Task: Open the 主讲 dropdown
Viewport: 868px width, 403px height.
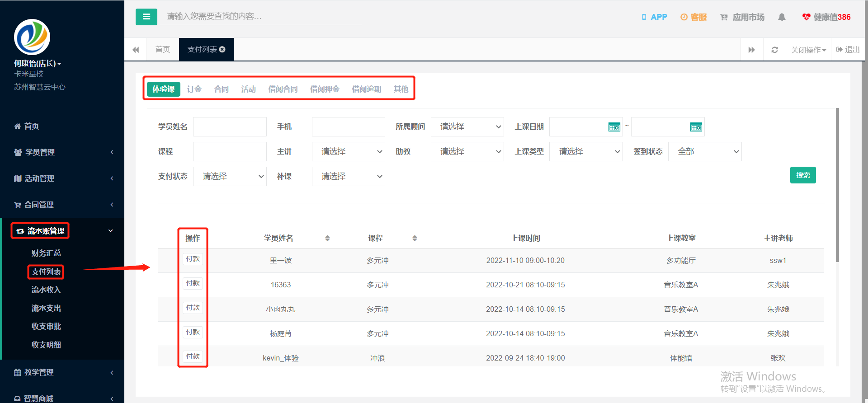Action: 349,152
